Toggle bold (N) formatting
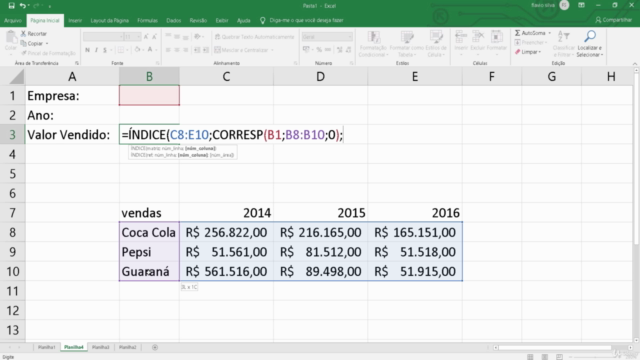 pos(87,50)
